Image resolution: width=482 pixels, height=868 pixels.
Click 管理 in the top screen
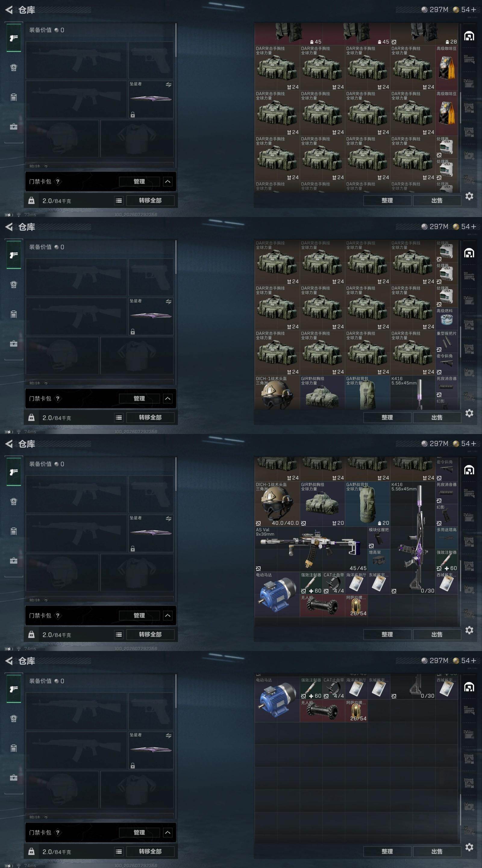click(139, 182)
